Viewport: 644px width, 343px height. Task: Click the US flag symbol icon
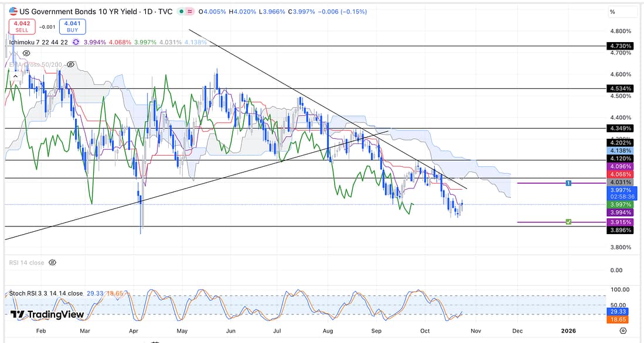12,11
